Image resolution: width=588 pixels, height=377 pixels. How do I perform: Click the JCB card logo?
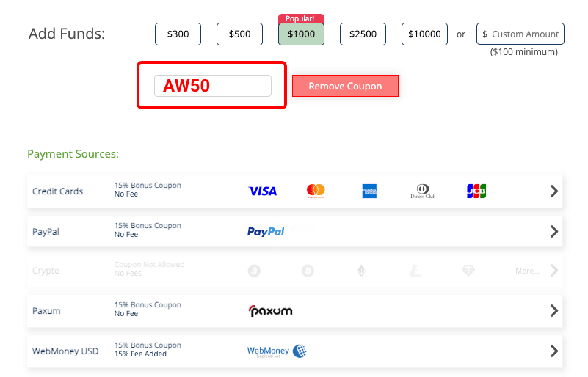[x=476, y=191]
